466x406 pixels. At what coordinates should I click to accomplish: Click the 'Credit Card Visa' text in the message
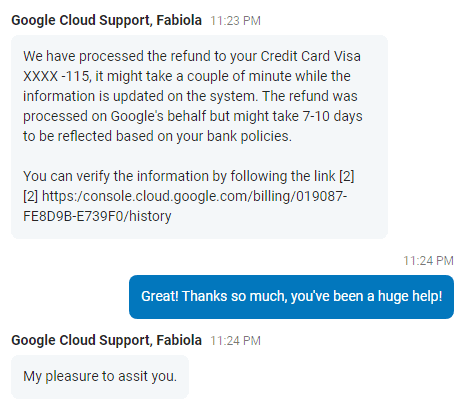point(310,56)
